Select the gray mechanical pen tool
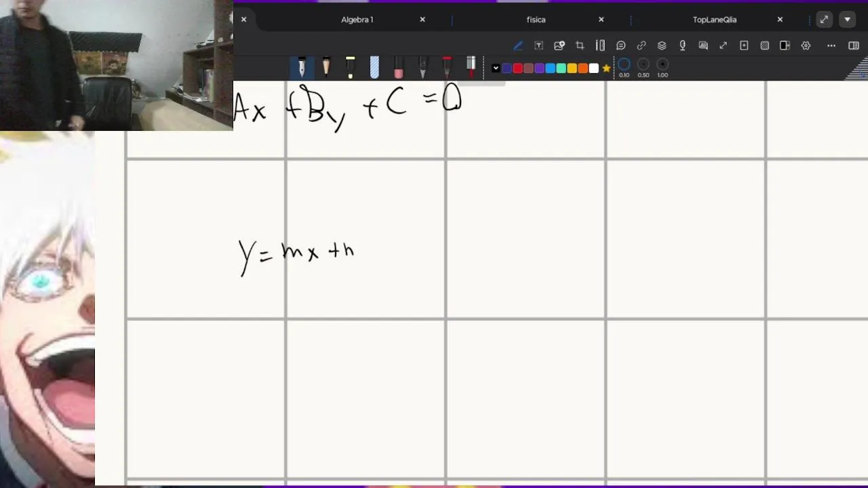868x488 pixels. click(x=422, y=67)
